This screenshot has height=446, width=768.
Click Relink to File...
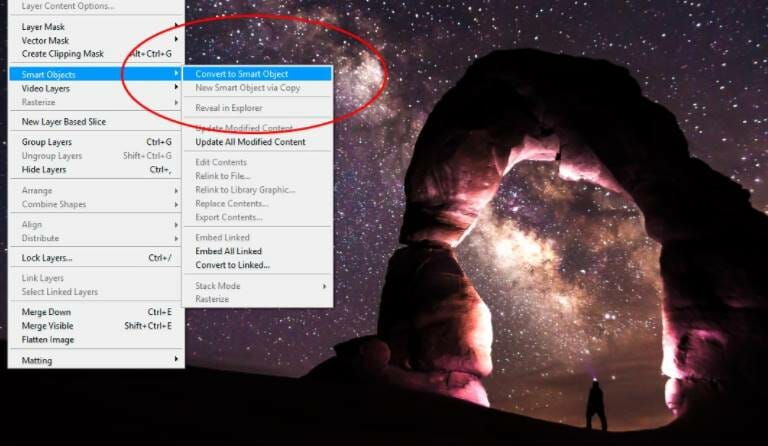pyautogui.click(x=258, y=176)
